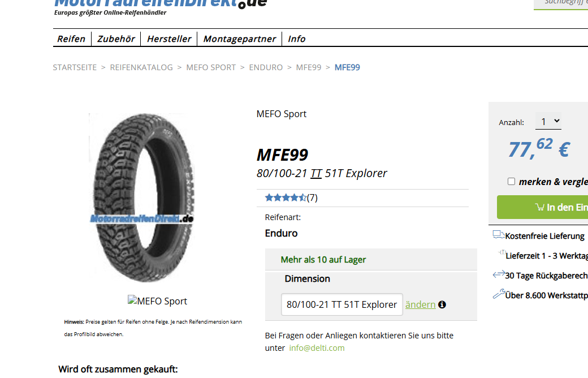588x378 pixels.
Task: Click the wrench icon for Werkstattpartner
Action: click(498, 294)
